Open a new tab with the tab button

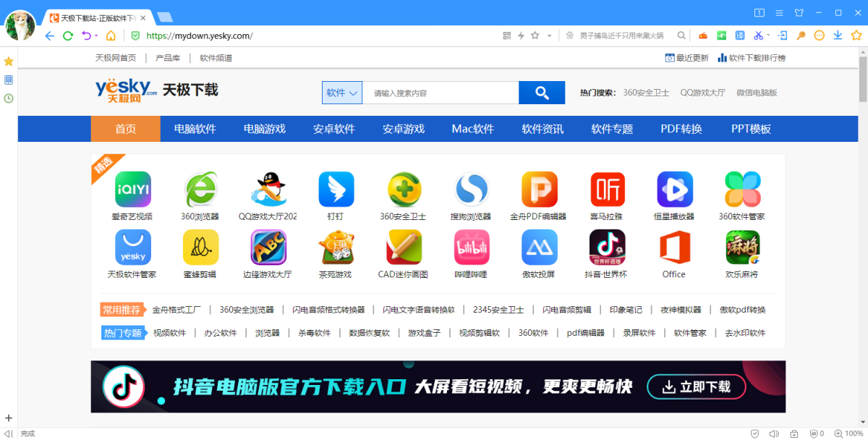(164, 17)
